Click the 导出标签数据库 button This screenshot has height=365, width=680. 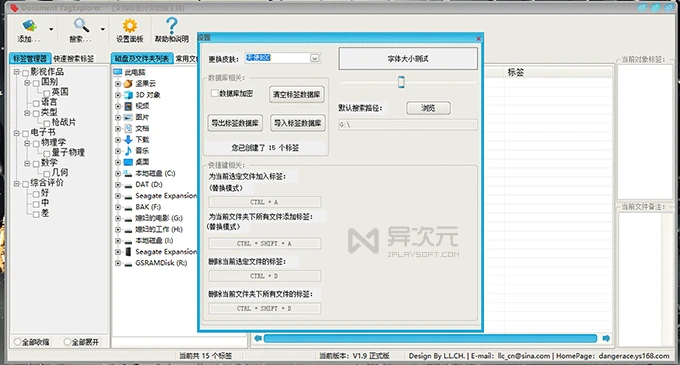235,123
